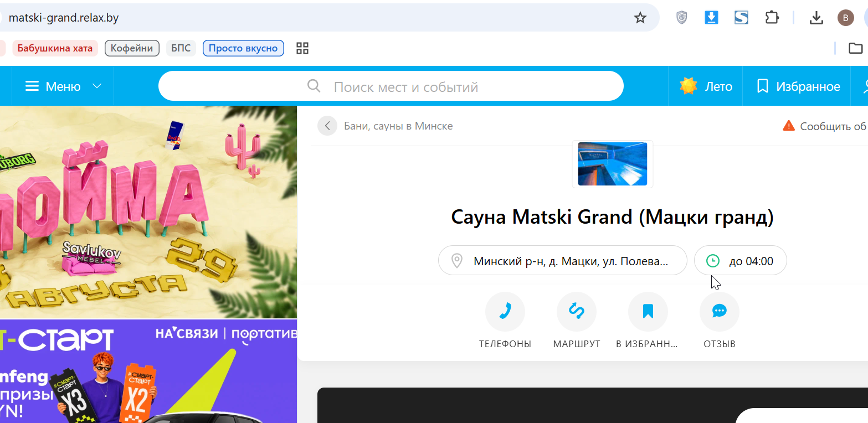Click the location pin icon

point(457,261)
